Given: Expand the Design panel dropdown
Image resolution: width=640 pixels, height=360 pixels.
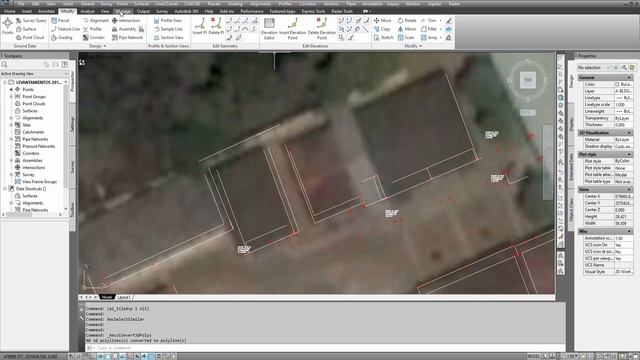Looking at the screenshot, I should (97, 46).
